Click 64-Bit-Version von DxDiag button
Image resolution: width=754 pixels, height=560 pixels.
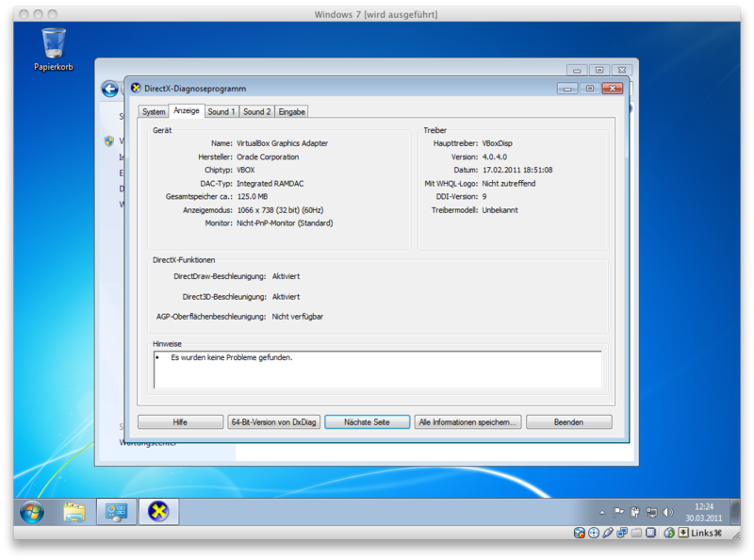273,422
